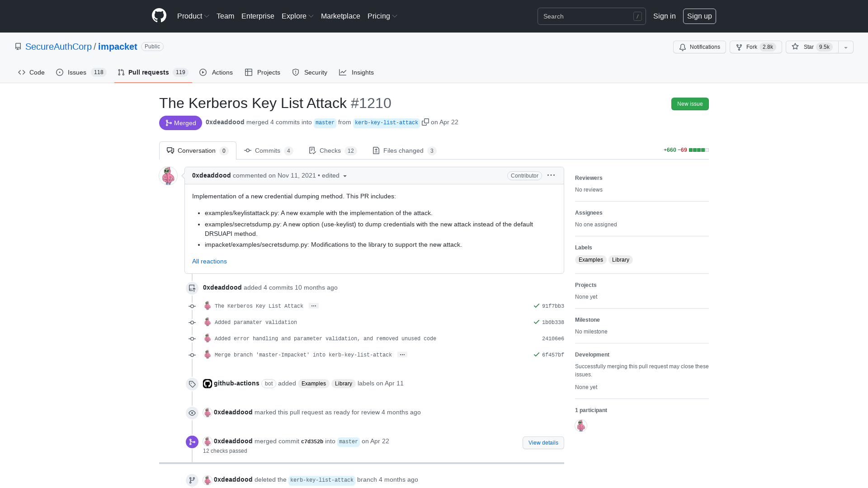Click the master branch label in header
The image size is (868, 488).
coord(325,123)
